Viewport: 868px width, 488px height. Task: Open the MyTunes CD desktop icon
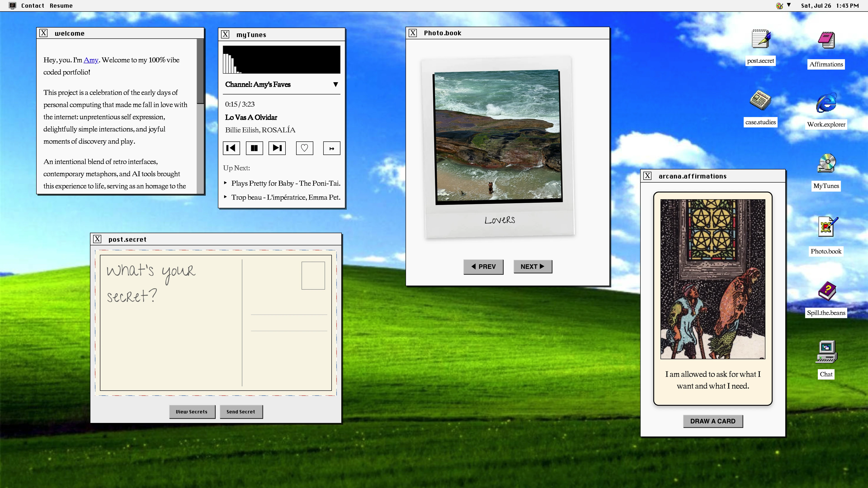point(826,163)
